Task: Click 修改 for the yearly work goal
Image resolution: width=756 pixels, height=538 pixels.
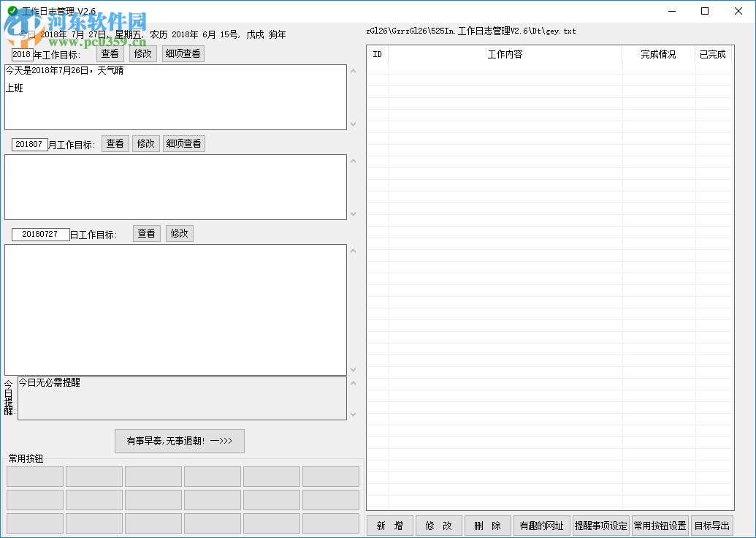Action: tap(142, 53)
